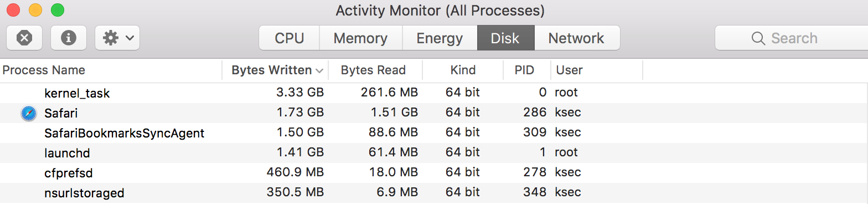Viewport: 868px width, 204px height.
Task: Click the search magnifier icon
Action: pos(758,38)
